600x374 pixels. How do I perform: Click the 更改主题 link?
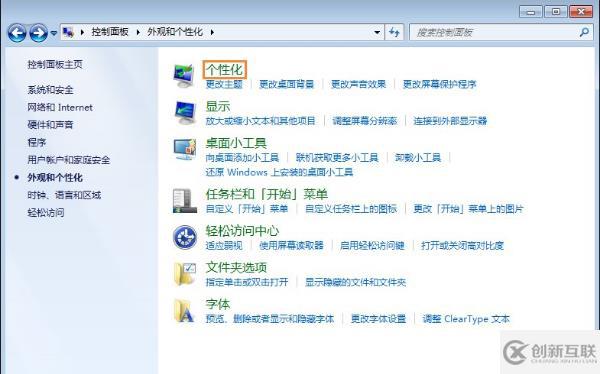click(224, 84)
